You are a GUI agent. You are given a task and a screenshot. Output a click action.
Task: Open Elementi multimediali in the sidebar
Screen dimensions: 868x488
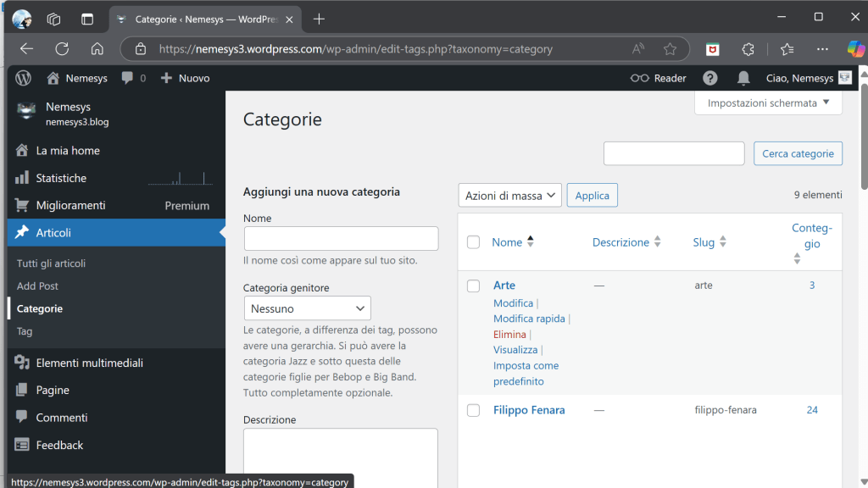[x=89, y=363]
